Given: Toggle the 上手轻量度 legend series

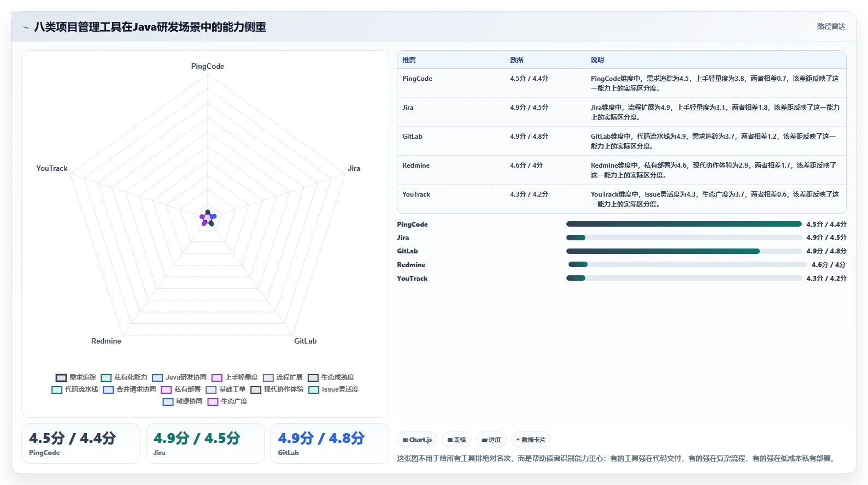Looking at the screenshot, I should [234, 377].
